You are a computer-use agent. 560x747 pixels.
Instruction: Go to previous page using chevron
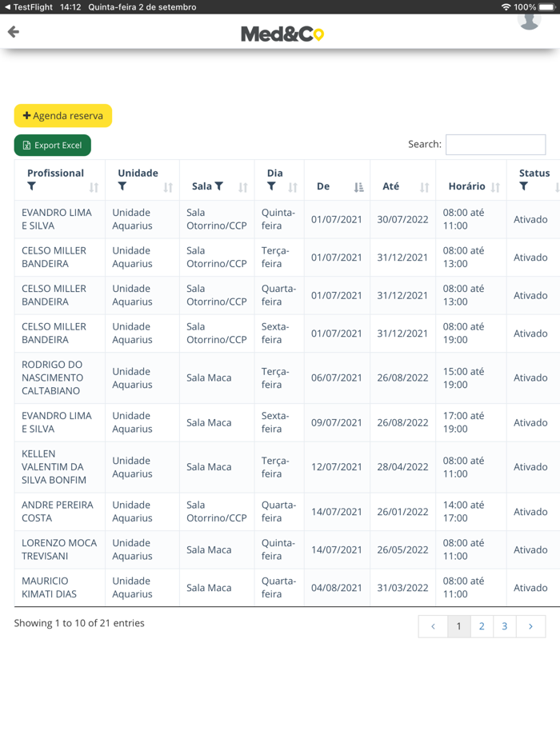click(x=433, y=626)
